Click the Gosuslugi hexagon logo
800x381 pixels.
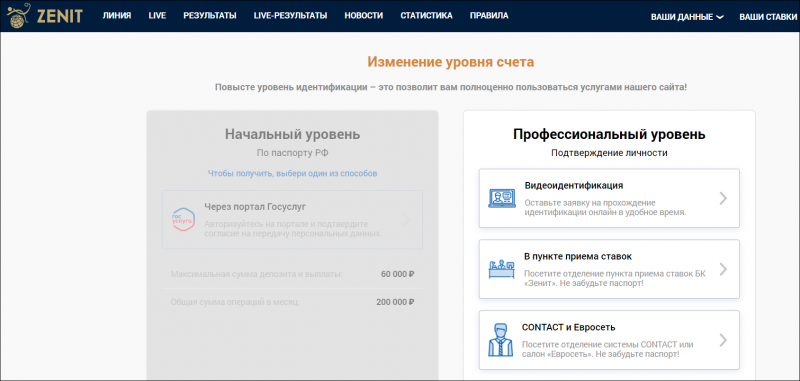184,219
